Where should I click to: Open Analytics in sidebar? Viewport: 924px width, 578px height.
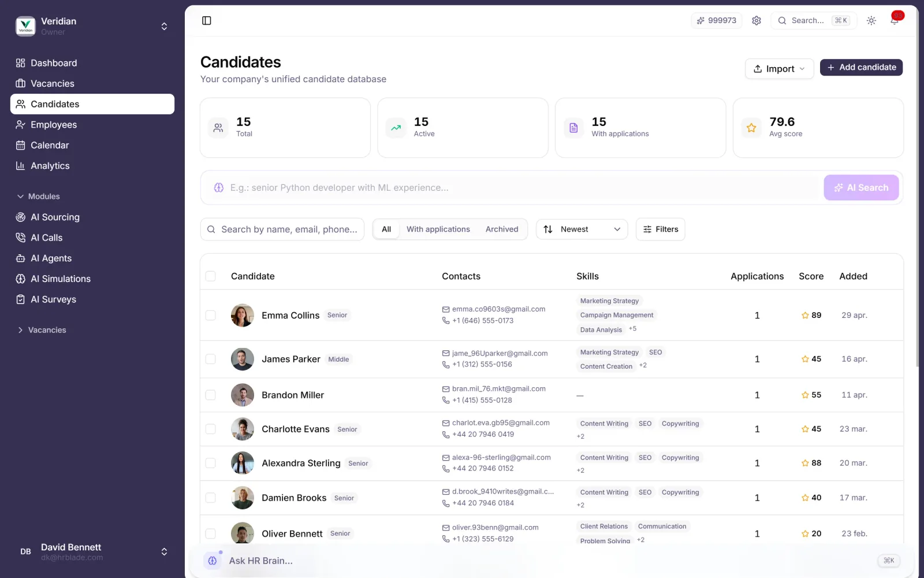pos(92,166)
